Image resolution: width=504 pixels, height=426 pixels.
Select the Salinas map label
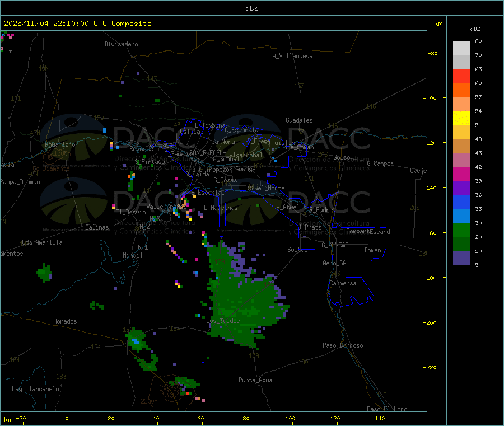(97, 227)
